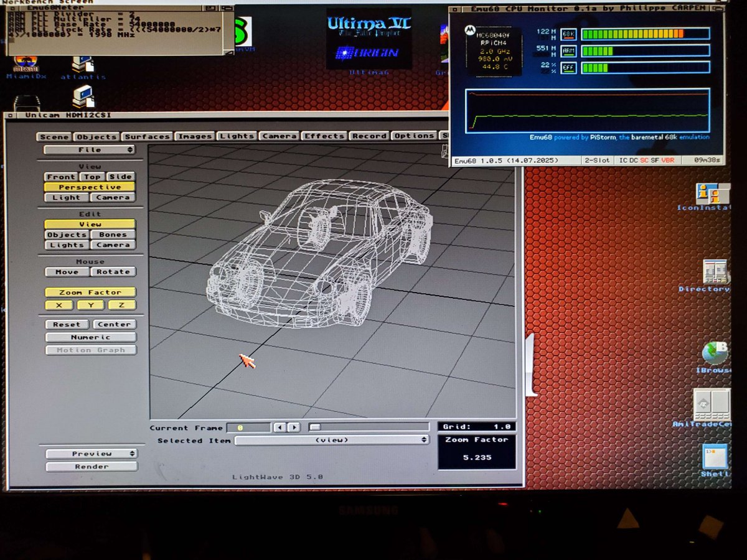Screen dimensions: 747x560
Task: Open the Ultima6 desktop icon
Action: (x=369, y=42)
